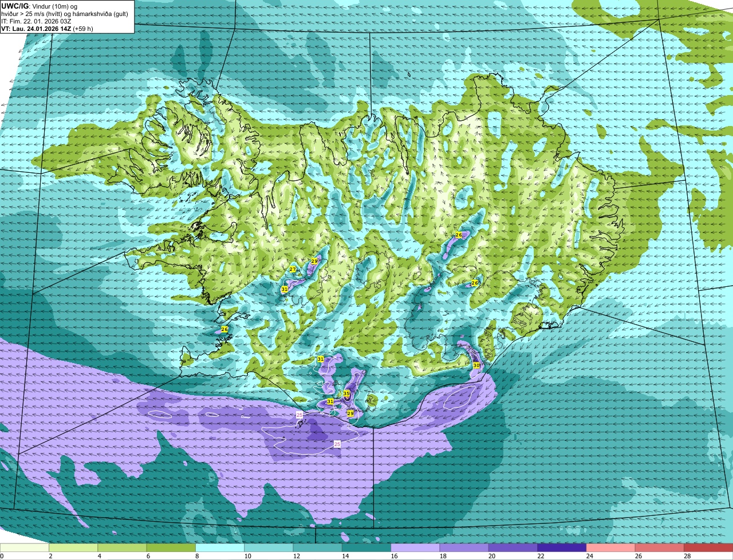Image resolution: width=733 pixels, height=560 pixels.
Task: Click the legend scale number "2"
Action: [50, 556]
